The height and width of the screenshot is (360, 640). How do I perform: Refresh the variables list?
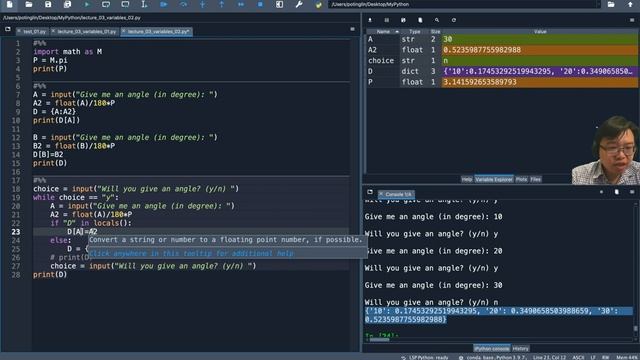453,20
